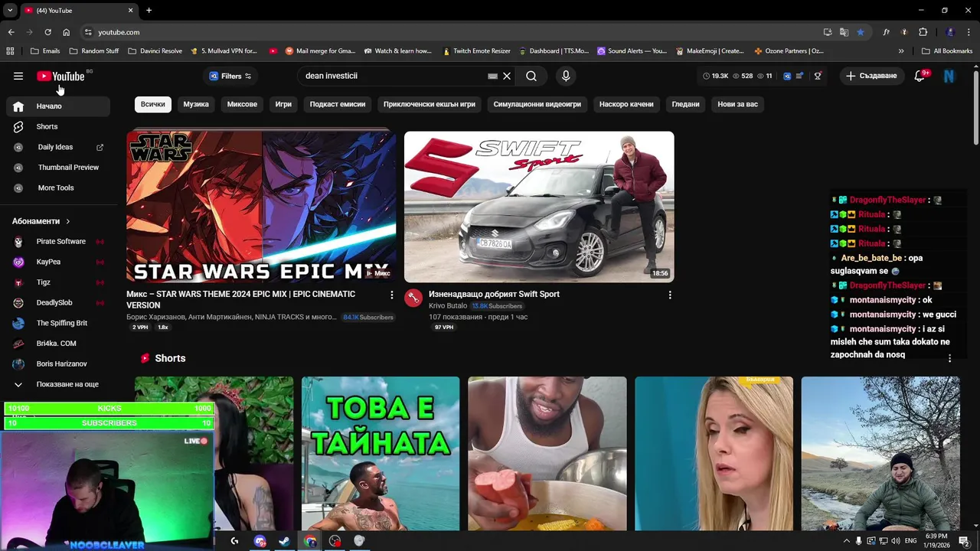Select Подкаст емисии chip
Screen dimensions: 980x551
point(337,104)
